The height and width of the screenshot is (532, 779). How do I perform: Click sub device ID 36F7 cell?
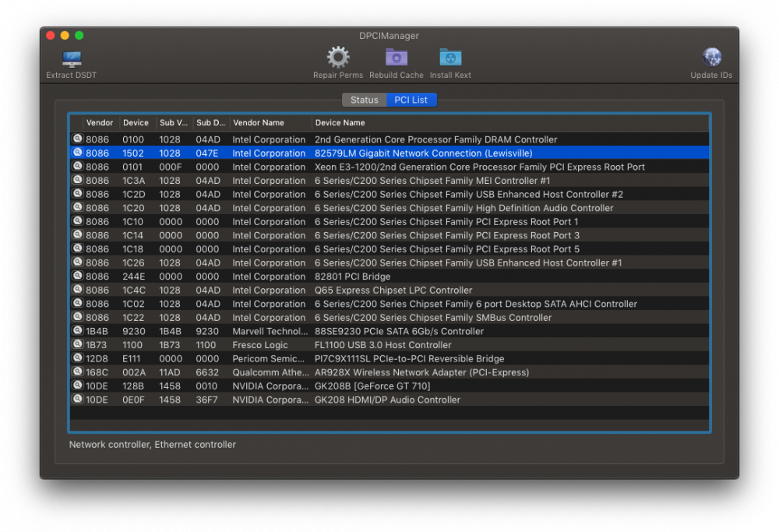[x=206, y=400]
